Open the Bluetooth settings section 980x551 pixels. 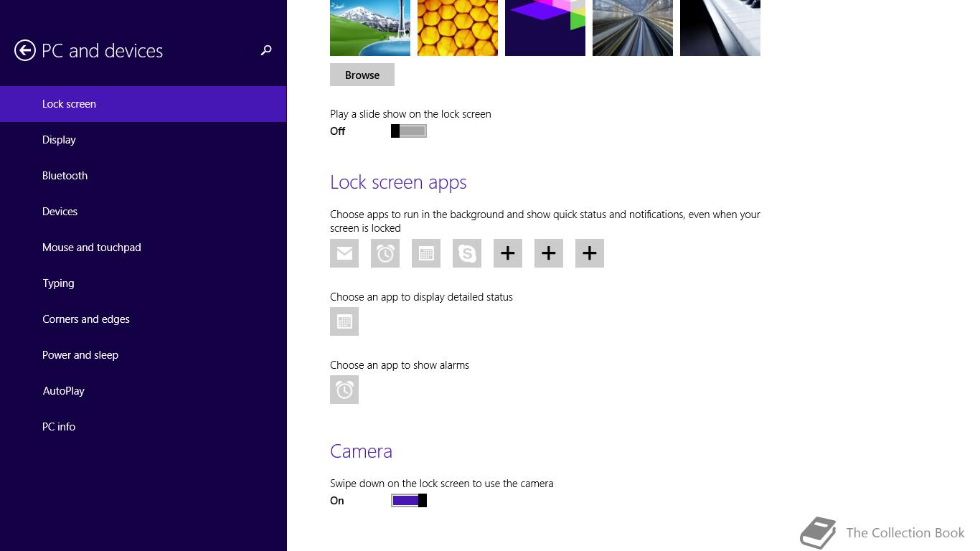(x=143, y=176)
